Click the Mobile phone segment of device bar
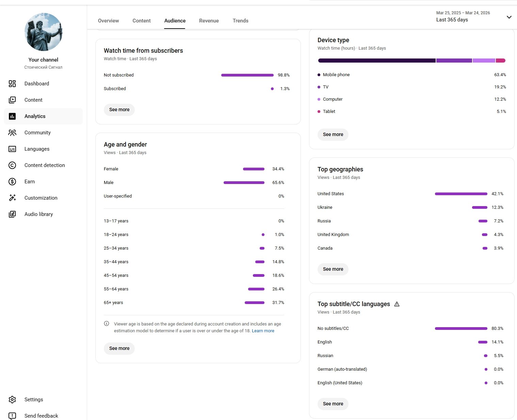 pos(376,61)
